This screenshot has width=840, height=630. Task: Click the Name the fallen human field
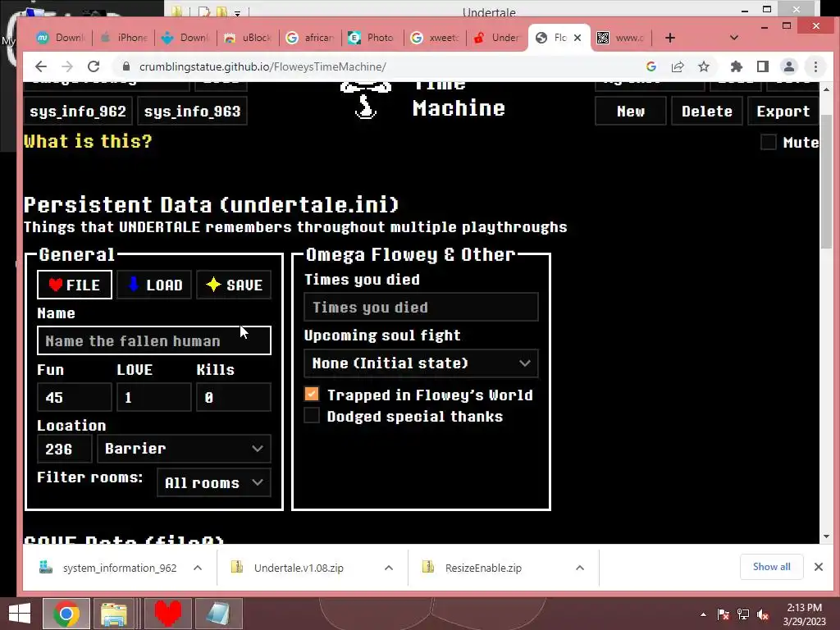tap(154, 340)
